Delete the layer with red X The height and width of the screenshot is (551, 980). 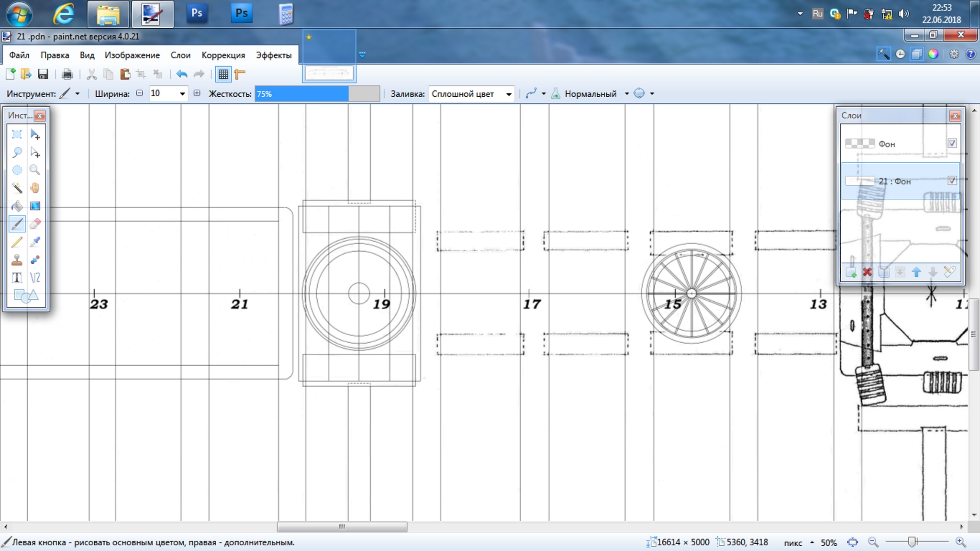tap(867, 272)
